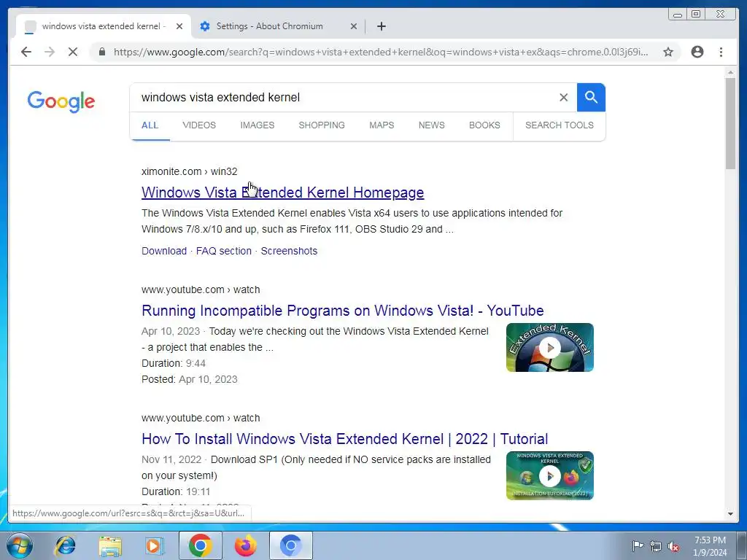The width and height of the screenshot is (747, 560).
Task: Open the profile avatar icon in toolbar
Action: tap(697, 52)
